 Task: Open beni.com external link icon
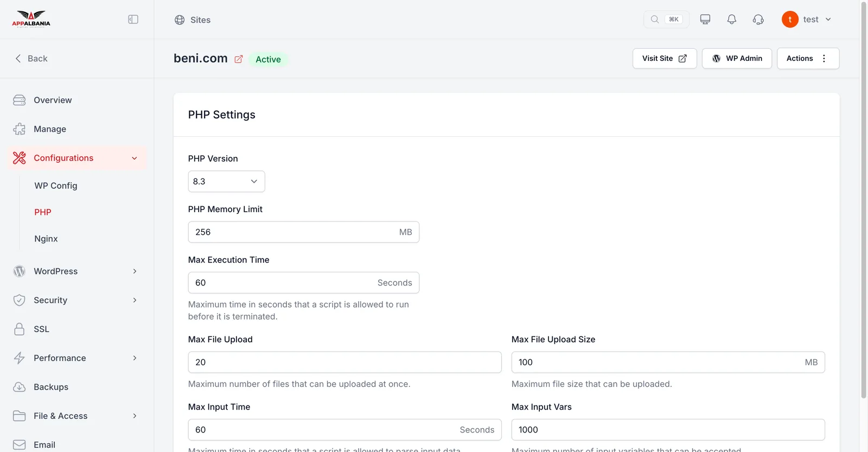click(239, 59)
